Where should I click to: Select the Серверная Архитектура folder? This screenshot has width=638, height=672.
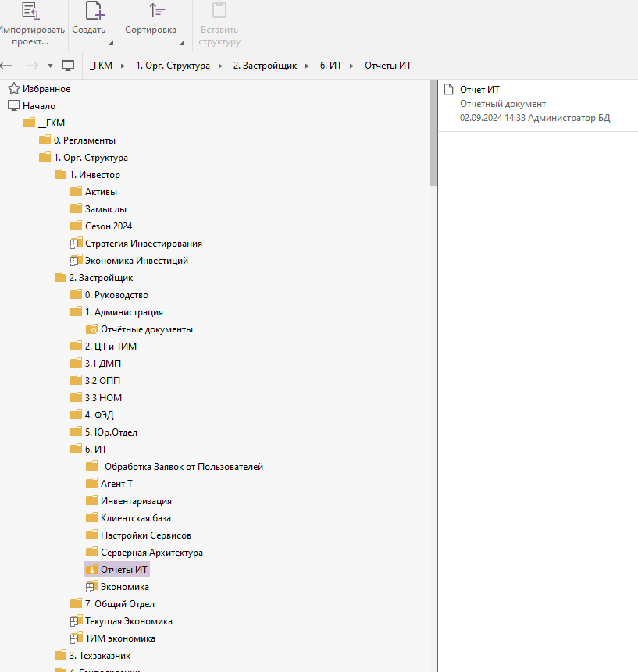151,553
